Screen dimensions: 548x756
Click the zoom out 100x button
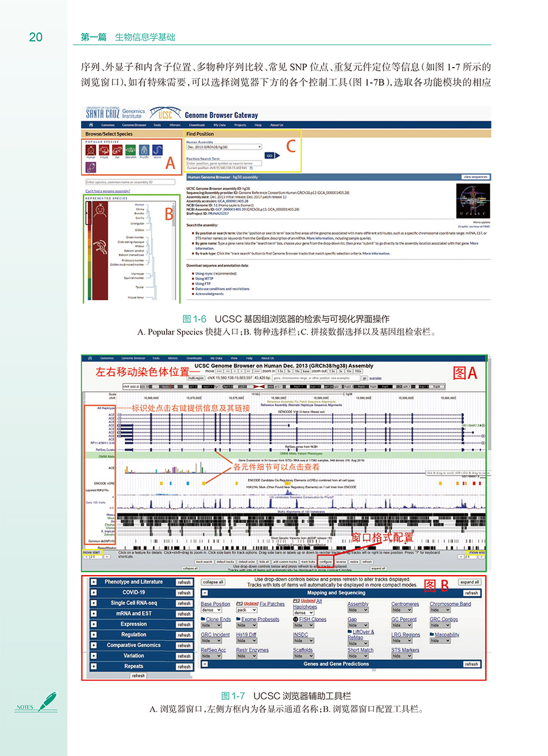[x=358, y=370]
